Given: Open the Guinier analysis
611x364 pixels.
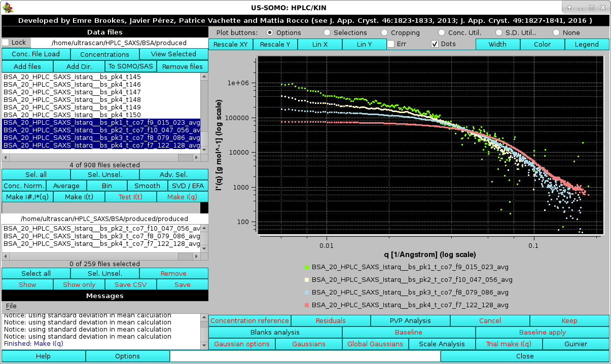Looking at the screenshot, I should click(x=575, y=344).
